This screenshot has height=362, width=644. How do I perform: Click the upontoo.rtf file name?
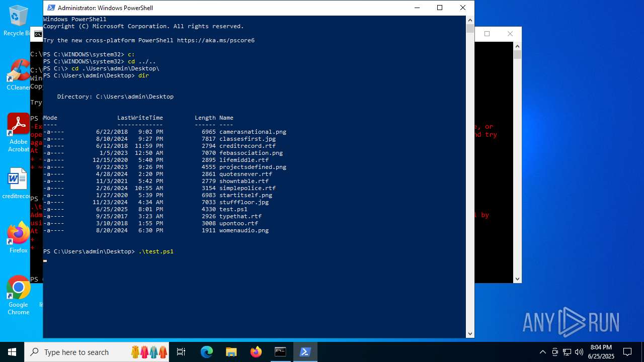click(x=238, y=223)
